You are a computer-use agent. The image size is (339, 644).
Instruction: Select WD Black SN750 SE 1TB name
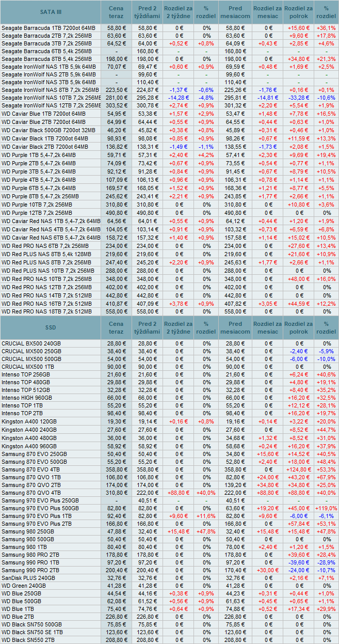point(33,633)
